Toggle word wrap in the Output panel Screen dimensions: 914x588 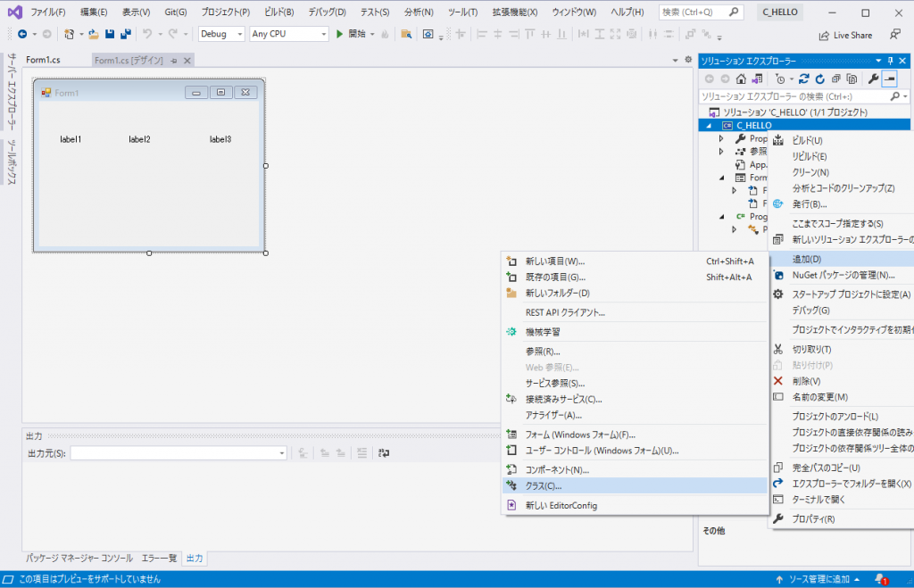tap(383, 453)
